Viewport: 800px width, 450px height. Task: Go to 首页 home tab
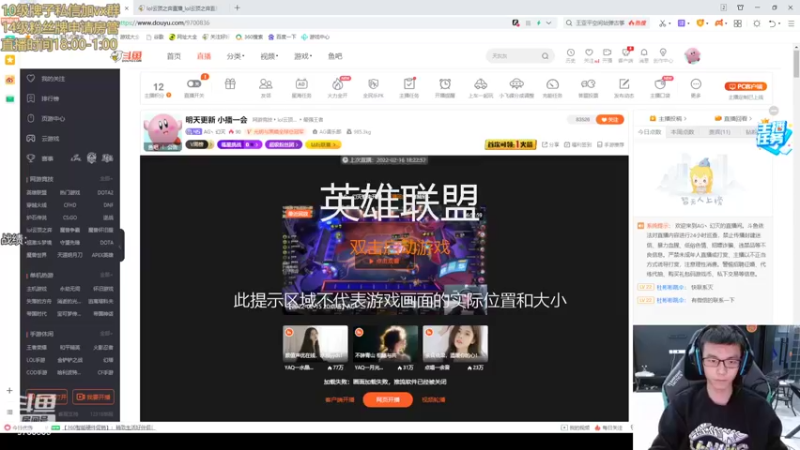click(x=173, y=56)
